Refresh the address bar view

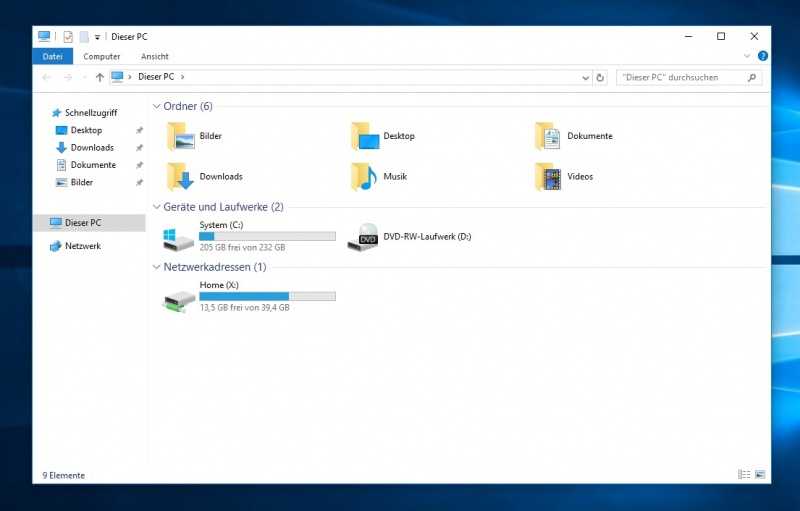601,78
